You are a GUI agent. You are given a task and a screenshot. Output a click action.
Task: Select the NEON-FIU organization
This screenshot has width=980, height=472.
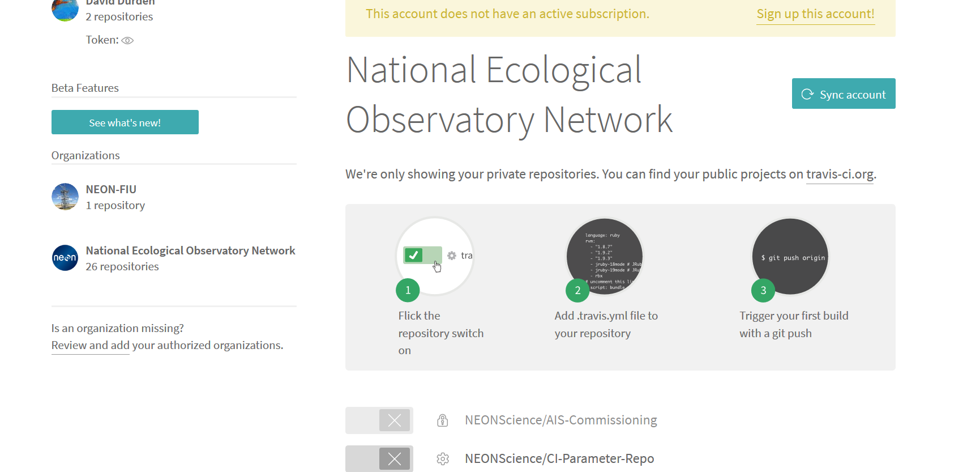pyautogui.click(x=111, y=189)
